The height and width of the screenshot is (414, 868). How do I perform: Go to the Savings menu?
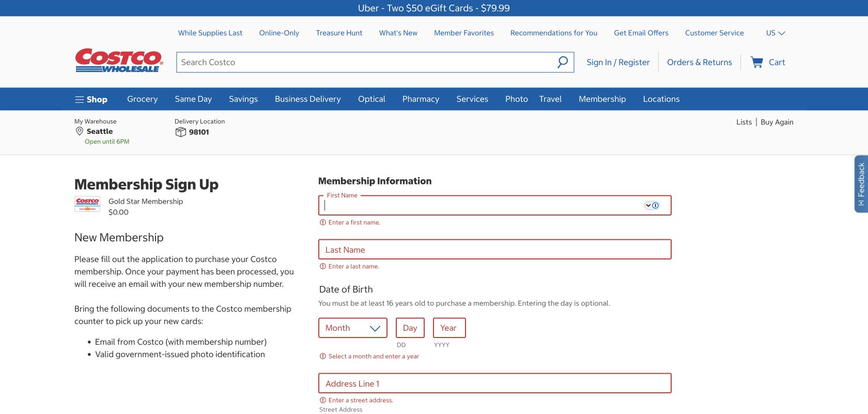(243, 99)
